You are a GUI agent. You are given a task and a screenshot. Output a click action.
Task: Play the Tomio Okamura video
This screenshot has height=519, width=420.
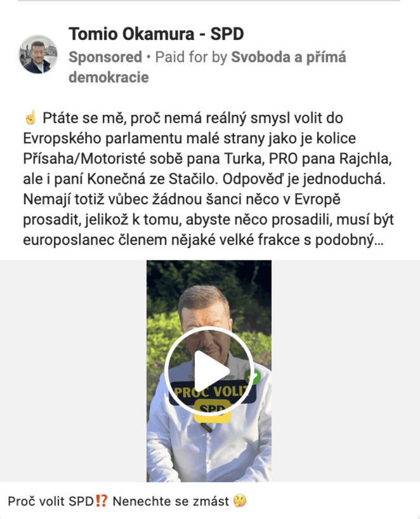tap(209, 371)
